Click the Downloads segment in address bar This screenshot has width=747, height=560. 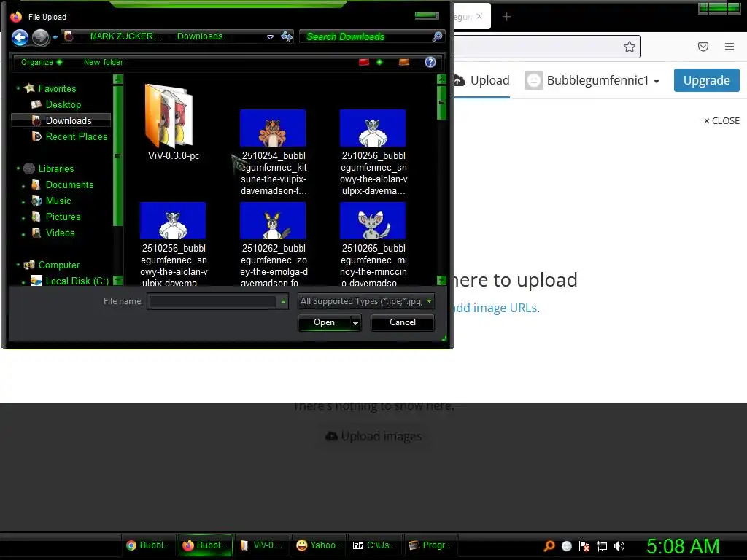[x=200, y=36]
